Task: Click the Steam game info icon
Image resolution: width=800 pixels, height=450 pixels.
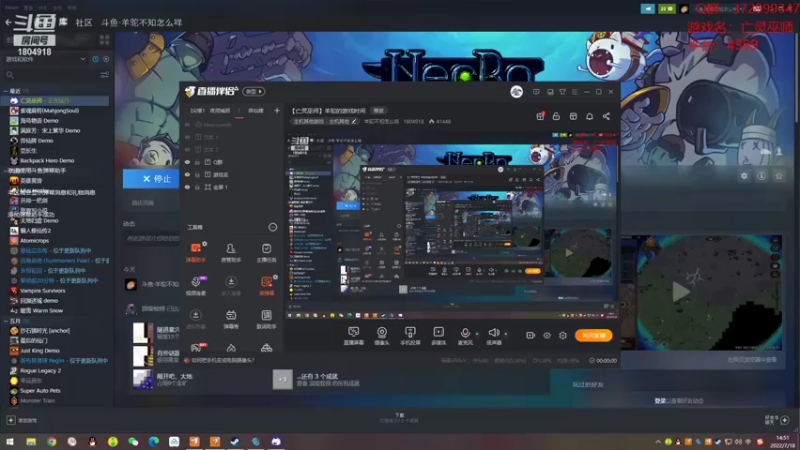Action: 761,176
